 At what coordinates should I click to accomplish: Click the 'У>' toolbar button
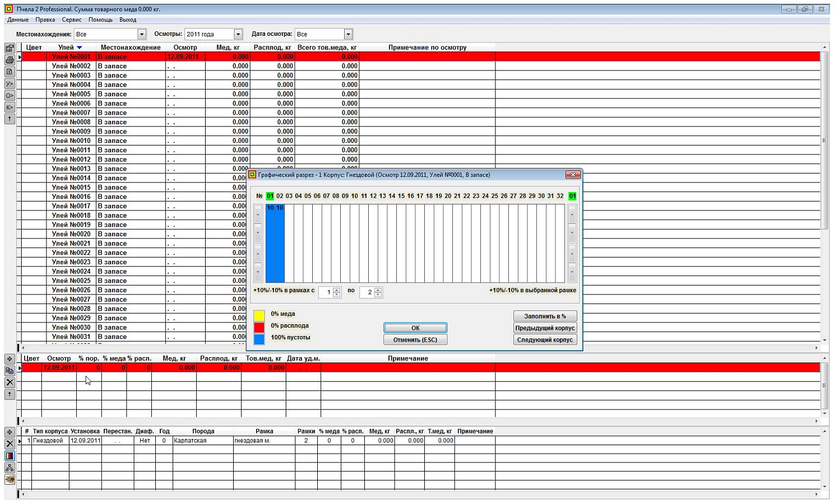[10, 83]
